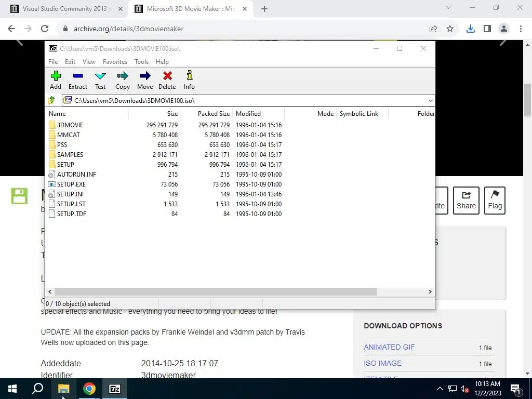Open the ANIMATED GIF download link

pyautogui.click(x=389, y=347)
